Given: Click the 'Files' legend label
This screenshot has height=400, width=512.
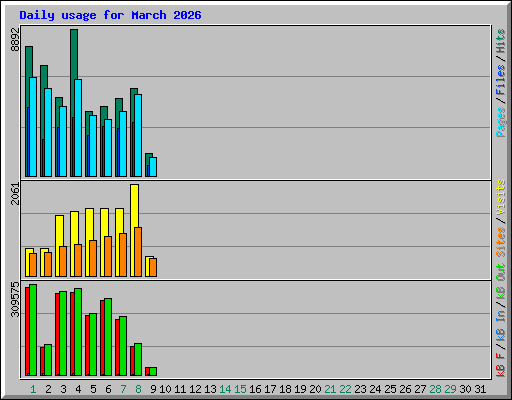Looking at the screenshot, I should (x=501, y=80).
